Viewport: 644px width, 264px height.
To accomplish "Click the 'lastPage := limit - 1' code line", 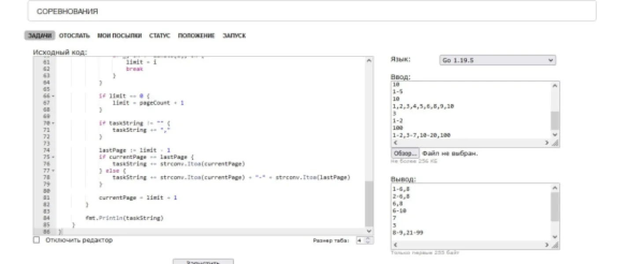I will 135,150.
